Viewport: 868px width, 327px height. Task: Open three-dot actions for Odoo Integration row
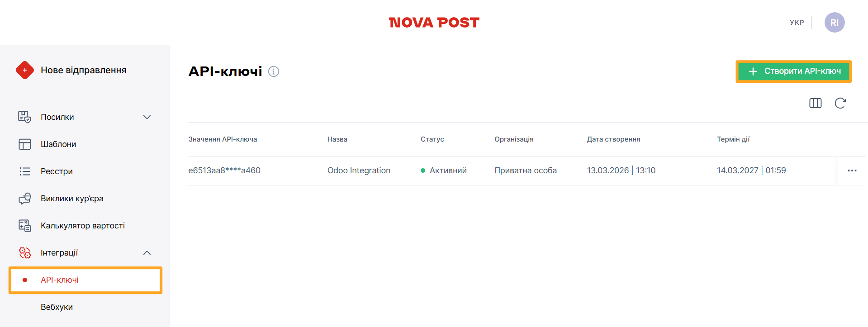pyautogui.click(x=852, y=171)
